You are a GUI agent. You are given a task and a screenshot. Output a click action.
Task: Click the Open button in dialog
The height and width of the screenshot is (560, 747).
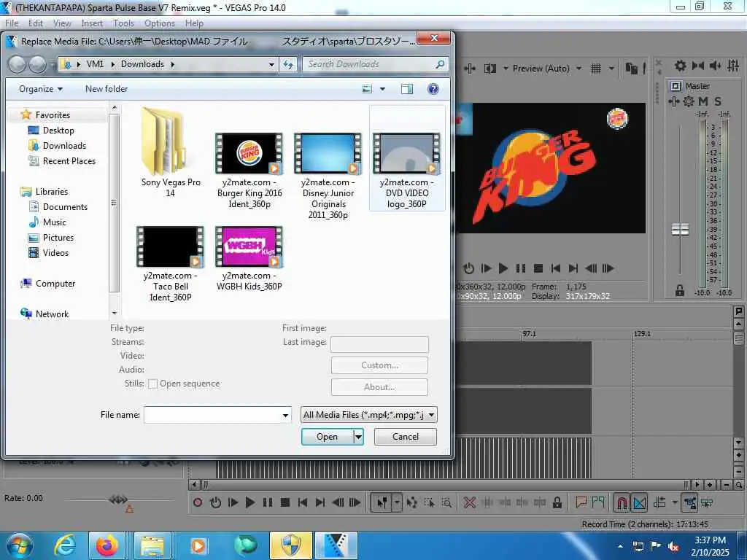pyautogui.click(x=328, y=437)
